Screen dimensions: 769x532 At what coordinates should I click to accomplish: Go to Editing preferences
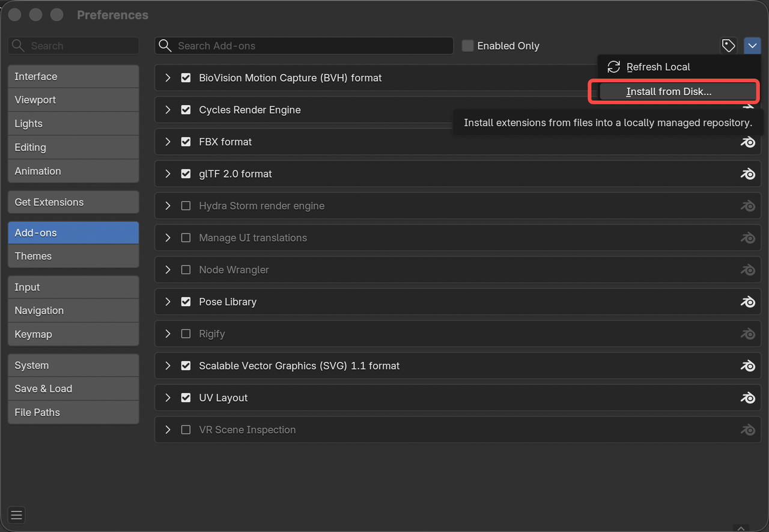pos(73,147)
